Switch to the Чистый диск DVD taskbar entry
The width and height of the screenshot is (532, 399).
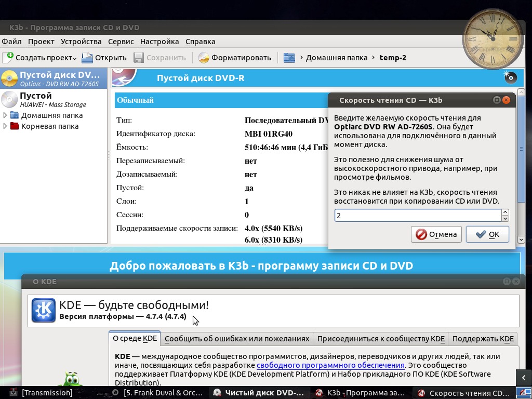[259, 393]
